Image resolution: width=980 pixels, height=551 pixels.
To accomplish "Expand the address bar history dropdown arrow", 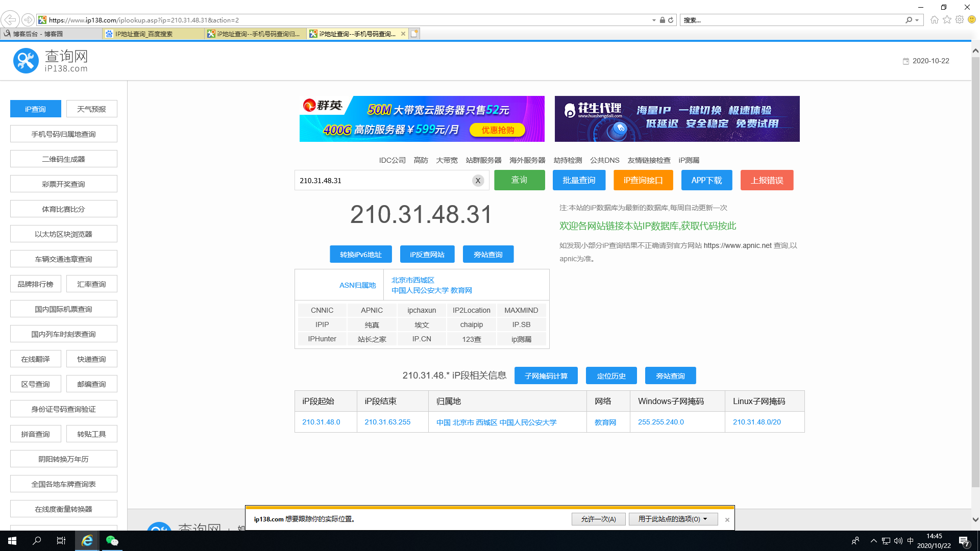I will 654,20.
